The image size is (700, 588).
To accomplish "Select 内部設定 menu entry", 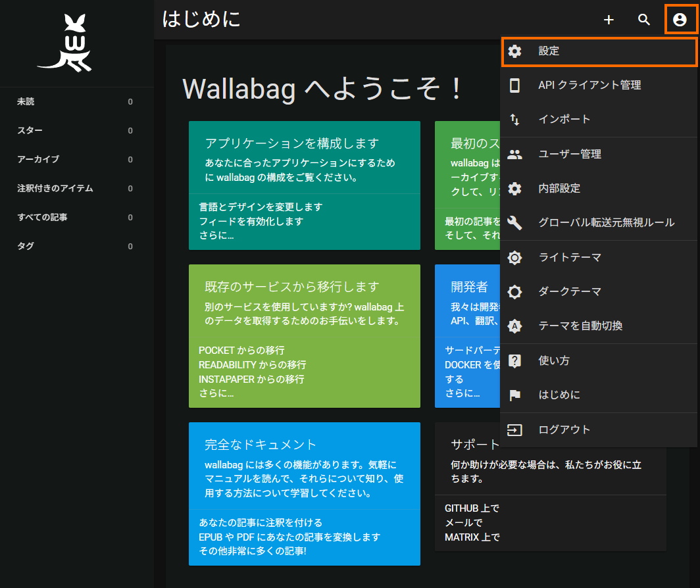I will pos(599,189).
